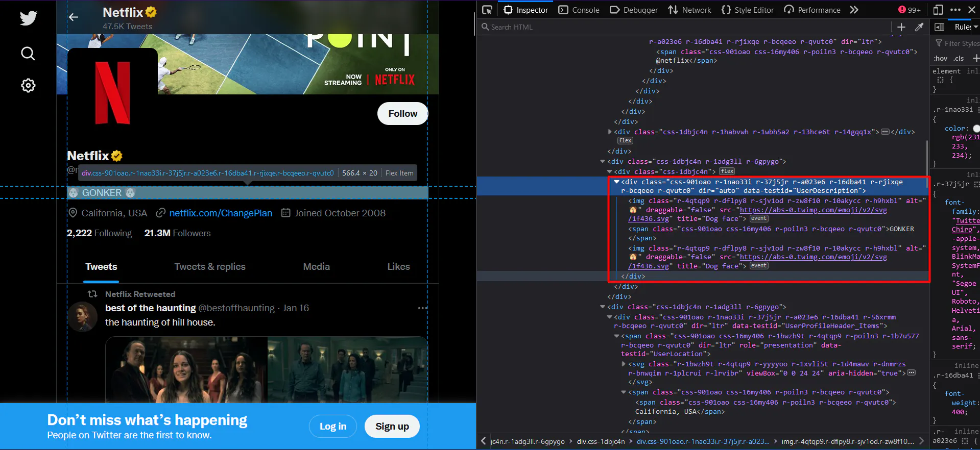
Task: Open the Media tab
Action: [316, 267]
